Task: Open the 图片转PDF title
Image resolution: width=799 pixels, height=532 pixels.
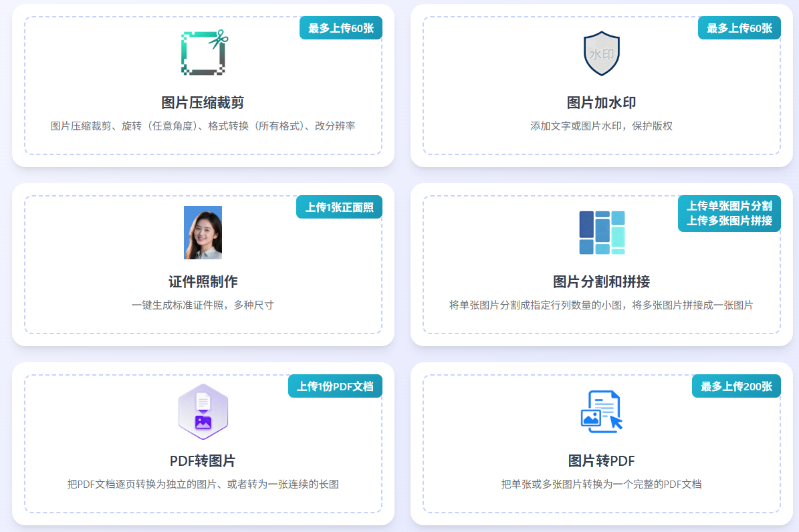Action: click(x=601, y=461)
